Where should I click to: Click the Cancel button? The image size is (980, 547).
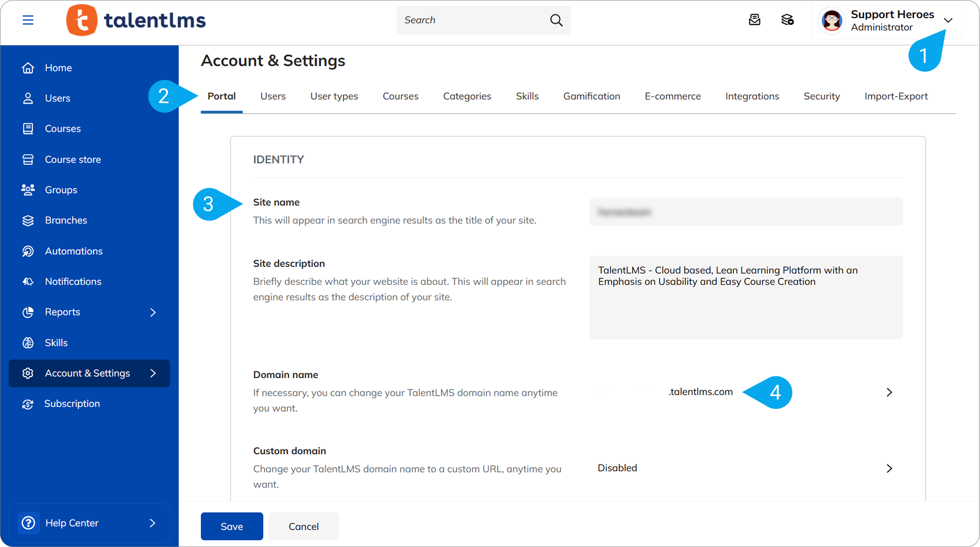tap(303, 526)
